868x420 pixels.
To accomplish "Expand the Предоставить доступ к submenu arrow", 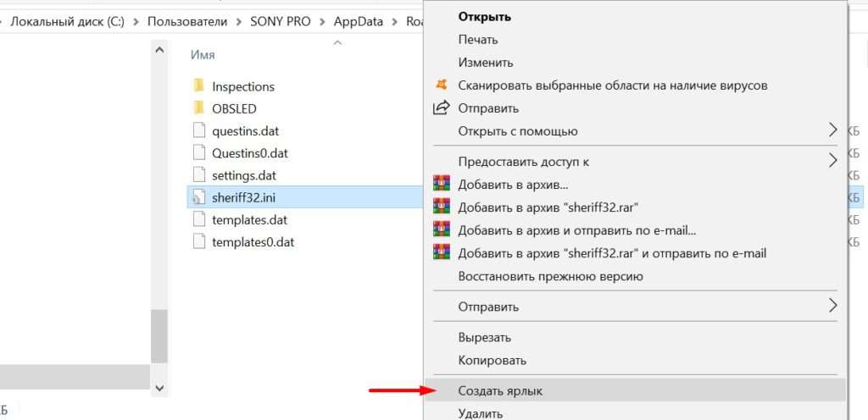I will tap(832, 161).
